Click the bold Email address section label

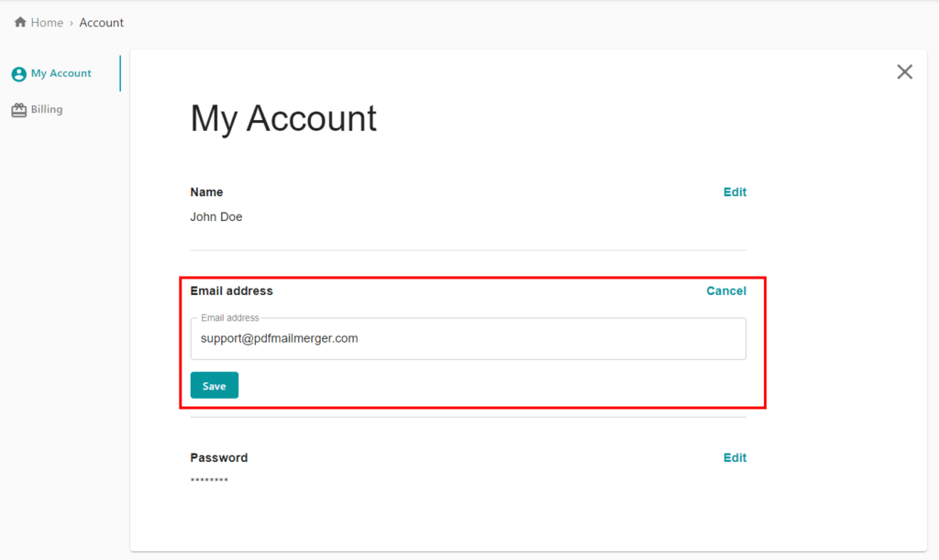click(231, 291)
